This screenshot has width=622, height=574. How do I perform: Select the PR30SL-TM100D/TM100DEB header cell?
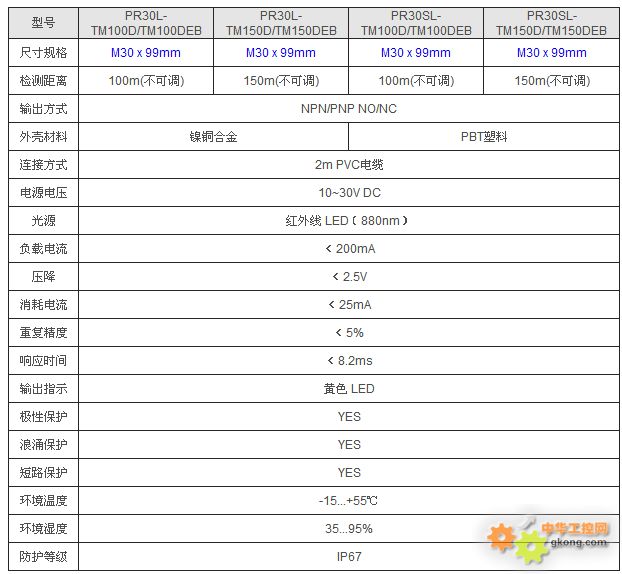coord(416,23)
